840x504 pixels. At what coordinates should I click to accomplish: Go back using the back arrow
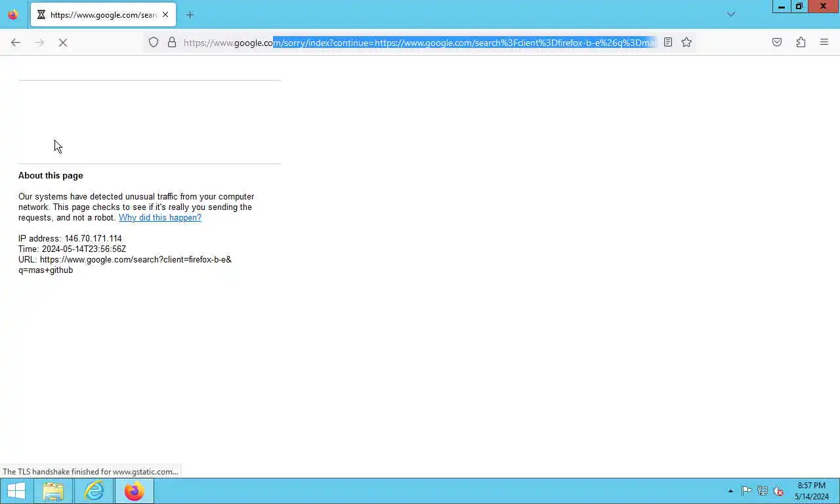[x=16, y=43]
